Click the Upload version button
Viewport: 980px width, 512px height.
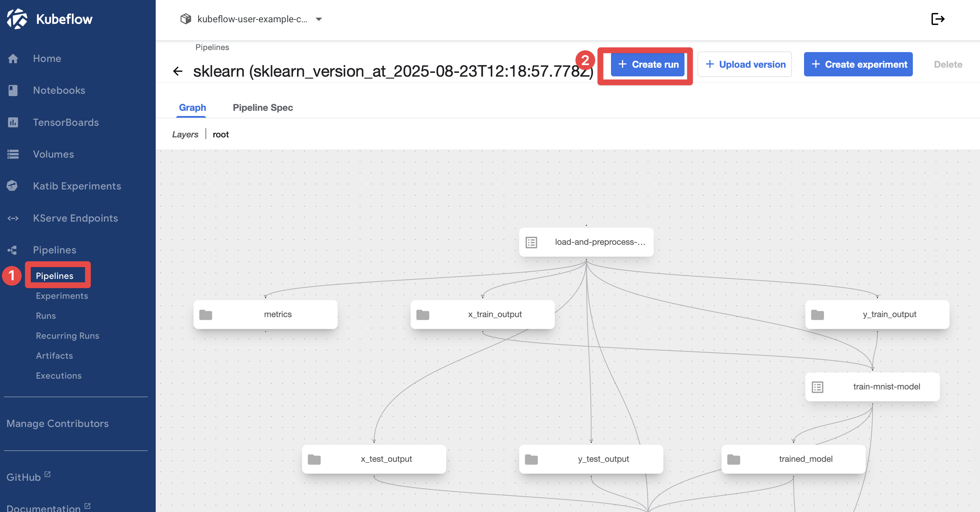[744, 64]
